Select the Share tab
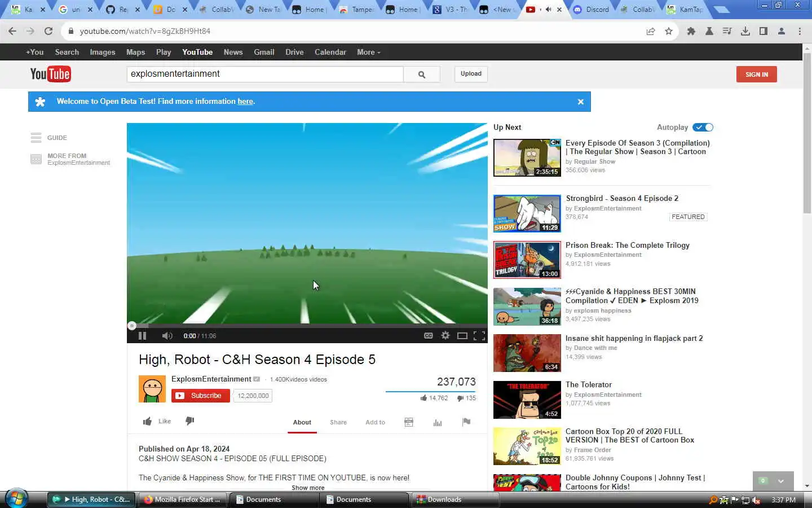812x508 pixels. pyautogui.click(x=338, y=422)
